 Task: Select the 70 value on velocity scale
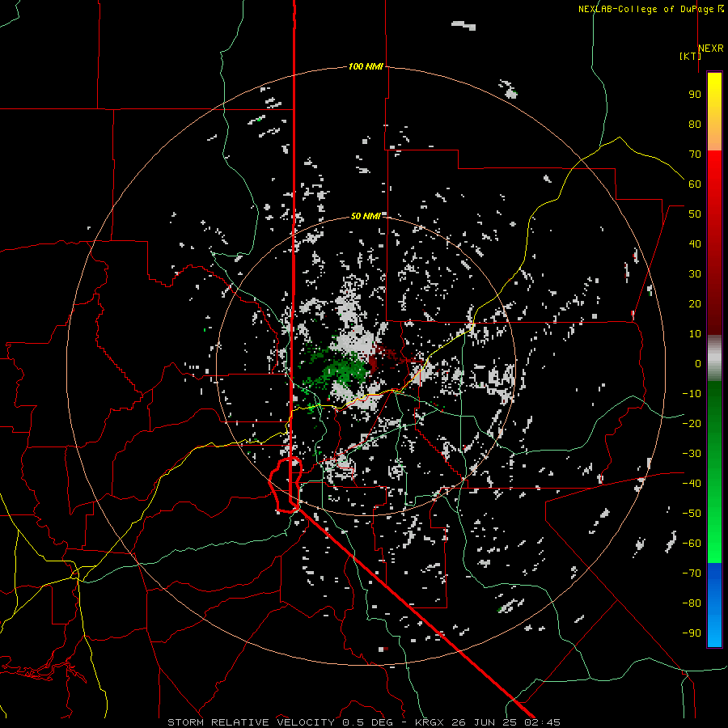click(x=695, y=154)
